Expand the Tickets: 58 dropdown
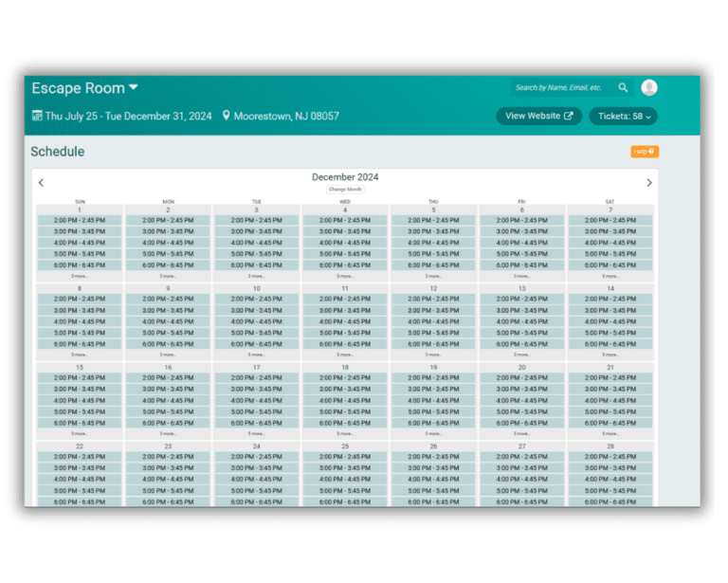Screen dimensions: 728x583 point(623,116)
